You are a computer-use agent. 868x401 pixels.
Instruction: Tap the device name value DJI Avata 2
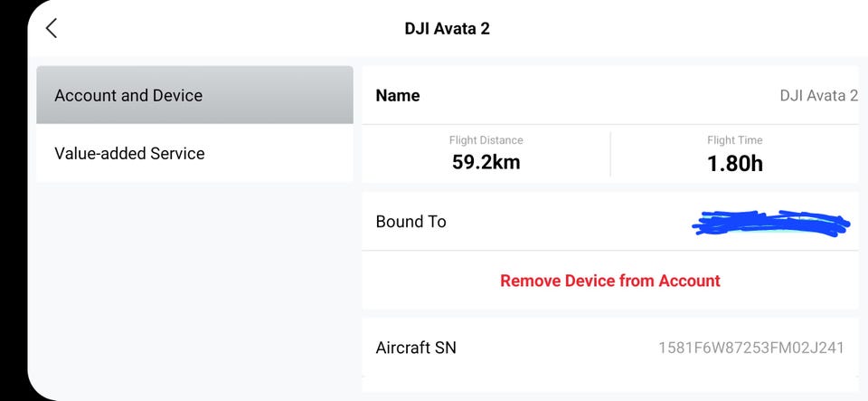pyautogui.click(x=818, y=95)
